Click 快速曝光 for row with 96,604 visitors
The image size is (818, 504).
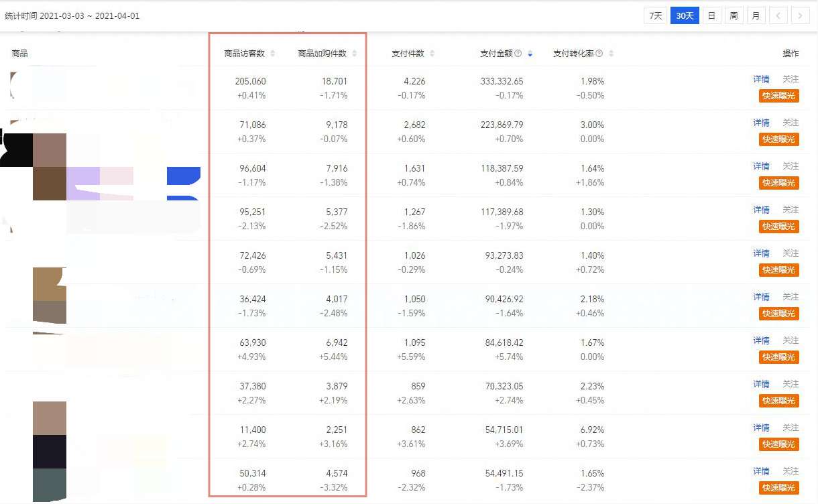pos(779,183)
